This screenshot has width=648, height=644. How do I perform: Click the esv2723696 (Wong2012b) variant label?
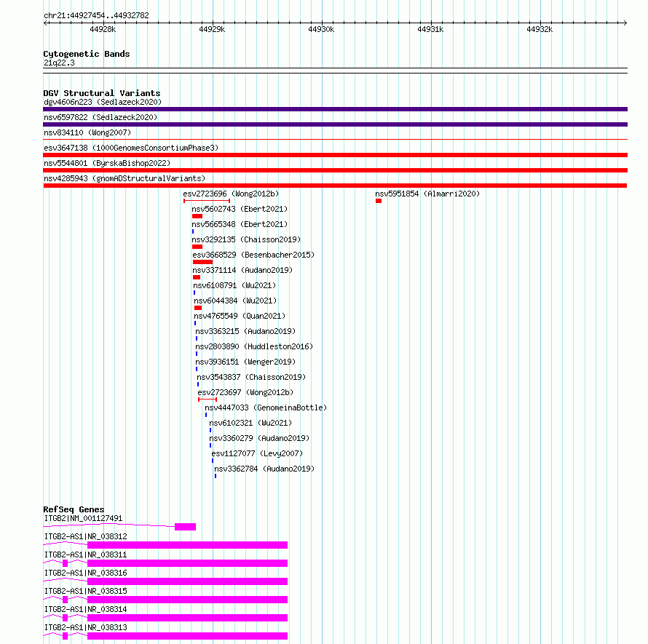point(231,194)
